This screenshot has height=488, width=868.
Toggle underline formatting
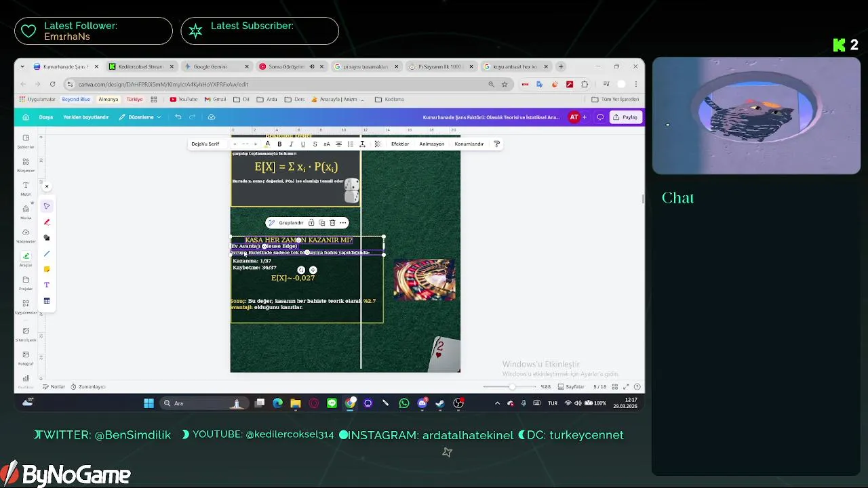click(x=302, y=144)
